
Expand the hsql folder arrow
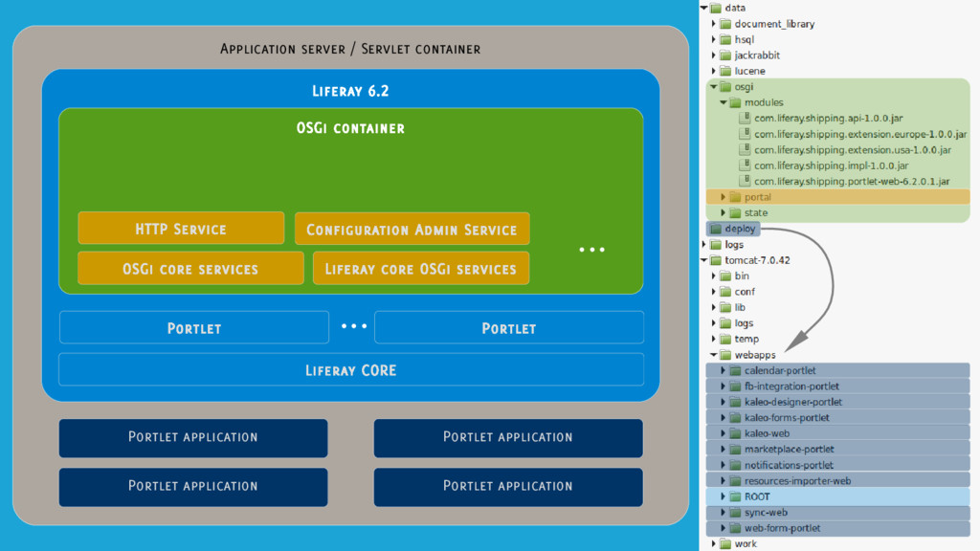(x=714, y=40)
